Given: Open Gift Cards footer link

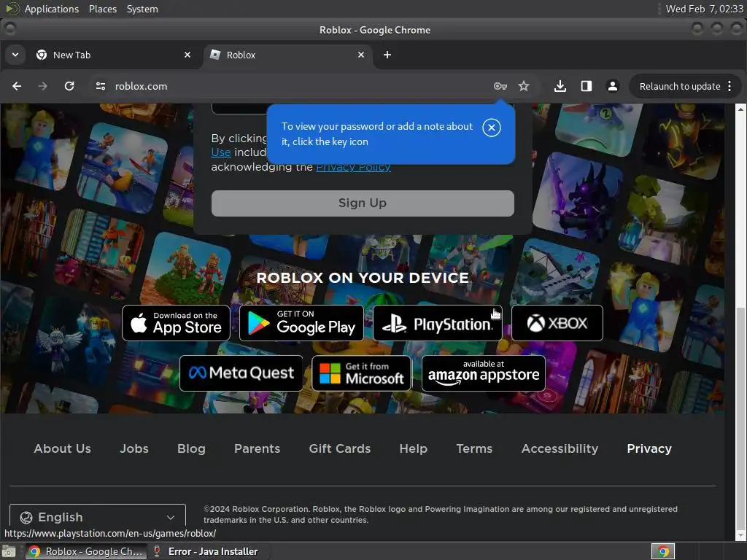Looking at the screenshot, I should [x=340, y=448].
